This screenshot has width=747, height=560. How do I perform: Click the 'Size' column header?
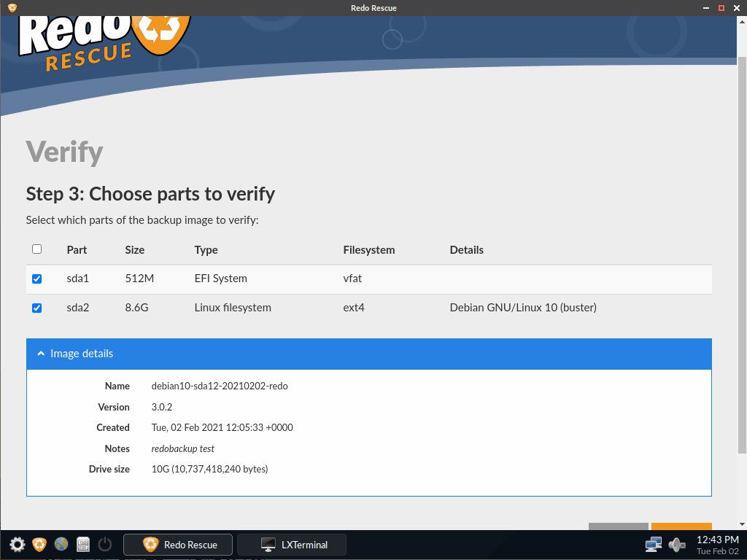(135, 250)
